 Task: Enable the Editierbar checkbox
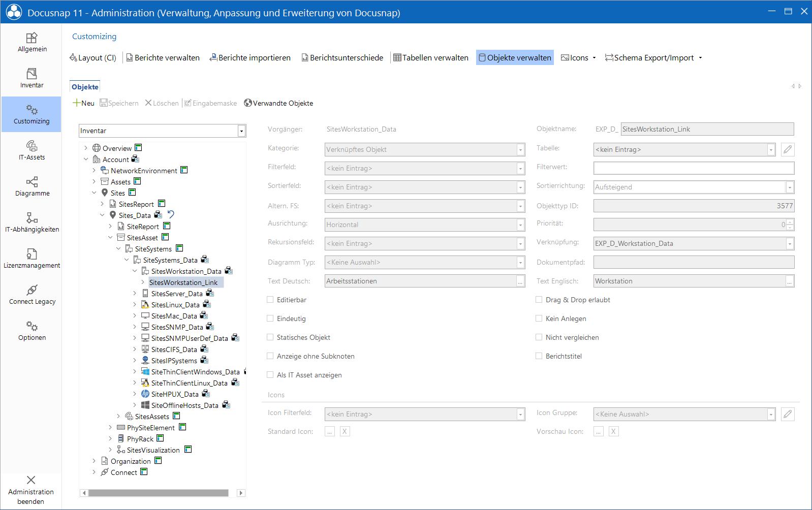tap(270, 300)
